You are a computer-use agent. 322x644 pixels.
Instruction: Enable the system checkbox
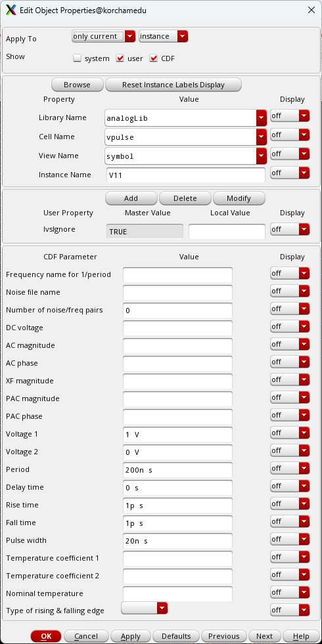[78, 58]
